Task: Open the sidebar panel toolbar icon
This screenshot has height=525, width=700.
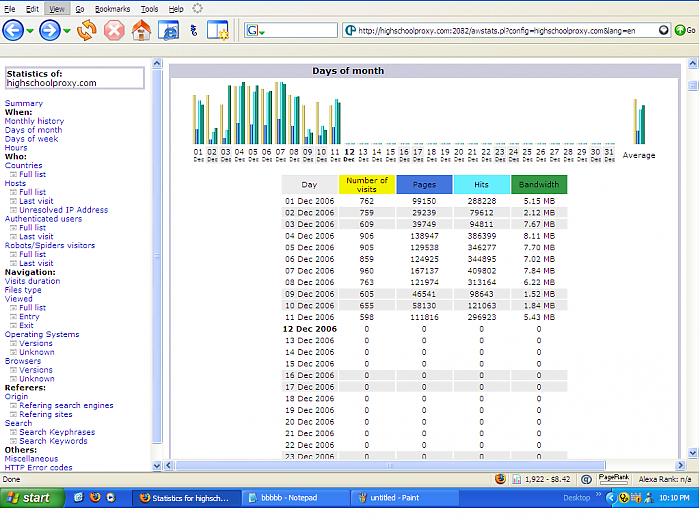Action: click(217, 30)
